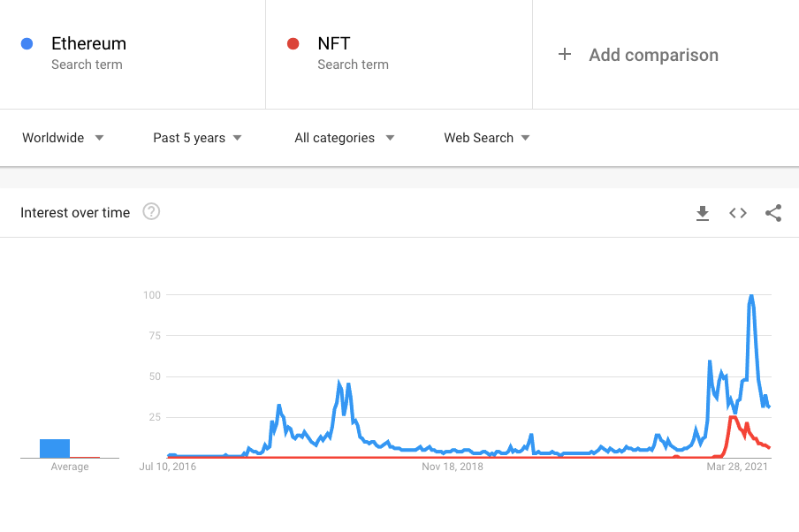Click the Nov 18, 2018 axis label
Screen dimensions: 799x532
453,467
